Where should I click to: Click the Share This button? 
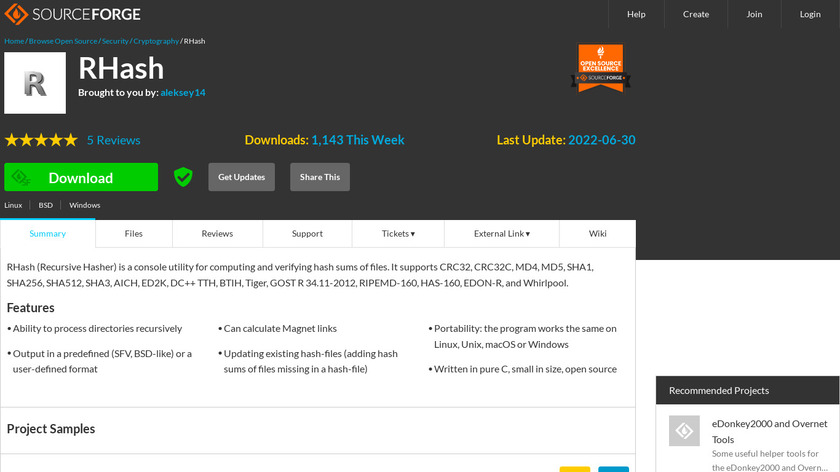coord(320,177)
